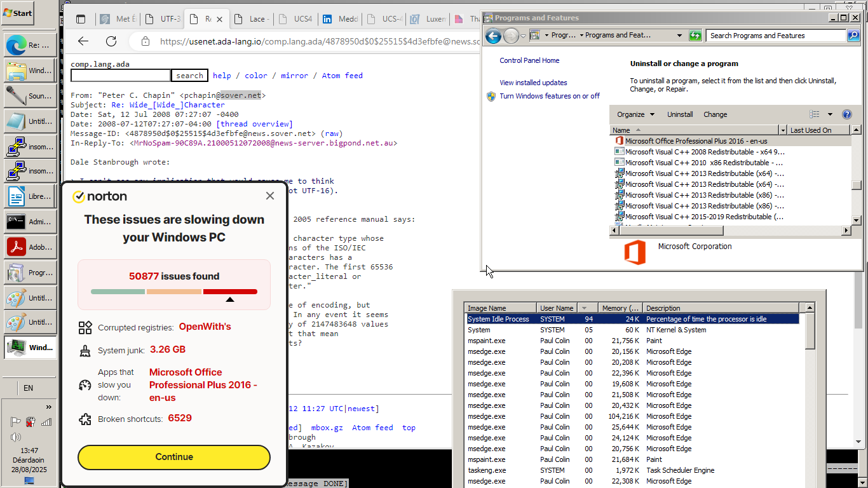The width and height of the screenshot is (868, 488).
Task: Switch to the Luxem browser tab
Action: (x=428, y=19)
